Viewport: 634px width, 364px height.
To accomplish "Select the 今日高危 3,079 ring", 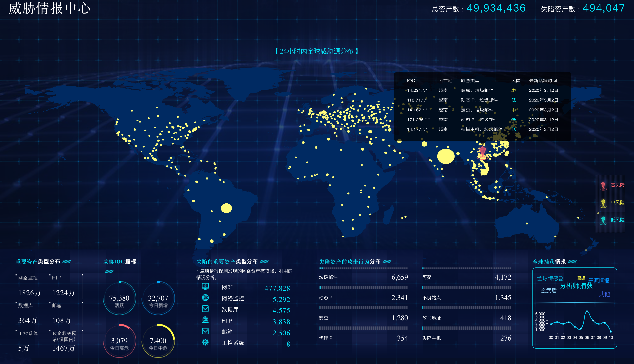I will pyautogui.click(x=119, y=341).
